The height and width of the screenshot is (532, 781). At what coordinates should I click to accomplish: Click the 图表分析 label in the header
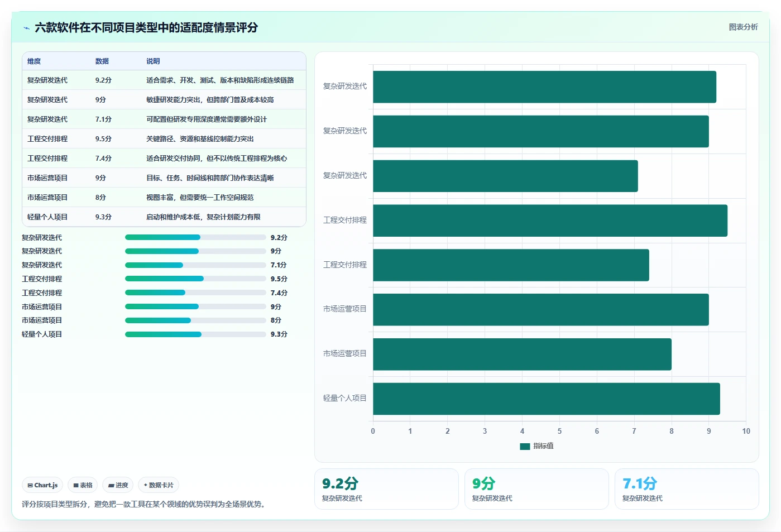743,27
